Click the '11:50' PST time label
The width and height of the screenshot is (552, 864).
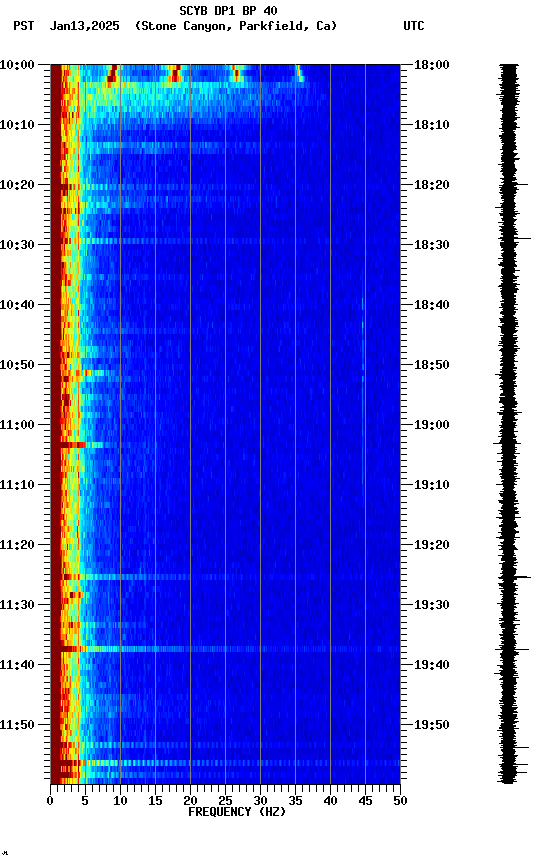(17, 725)
